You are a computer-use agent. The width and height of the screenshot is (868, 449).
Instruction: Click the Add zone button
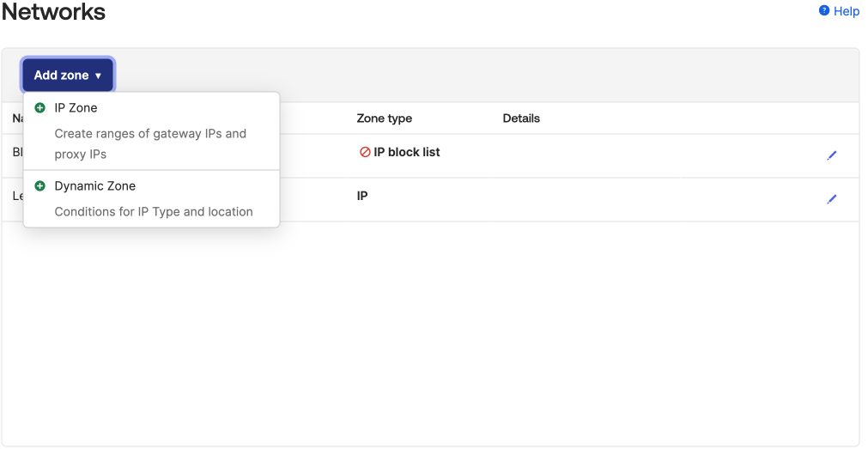(x=60, y=76)
